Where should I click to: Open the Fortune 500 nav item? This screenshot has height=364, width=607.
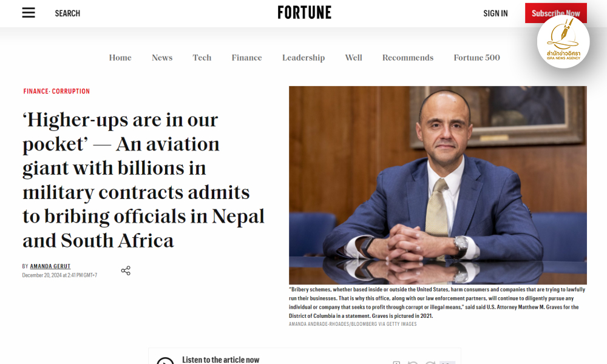coord(477,58)
